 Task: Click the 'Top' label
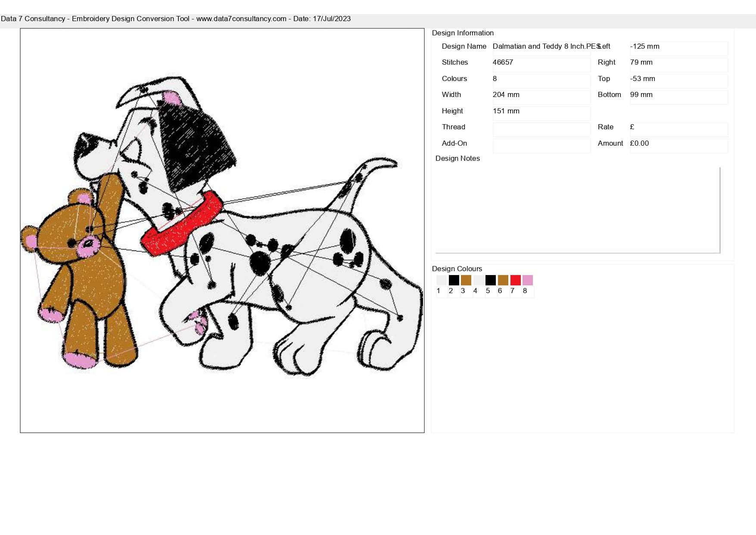604,78
